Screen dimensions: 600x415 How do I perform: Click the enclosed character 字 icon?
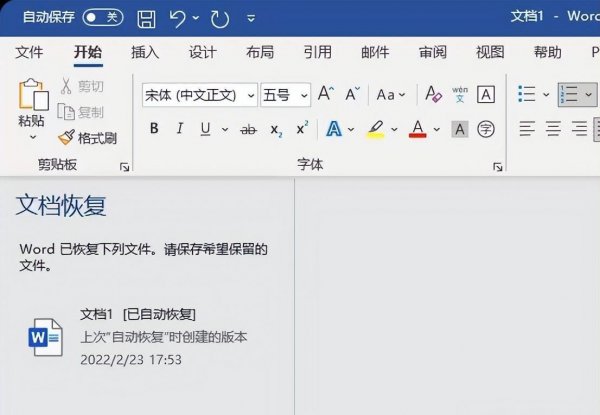click(x=486, y=129)
